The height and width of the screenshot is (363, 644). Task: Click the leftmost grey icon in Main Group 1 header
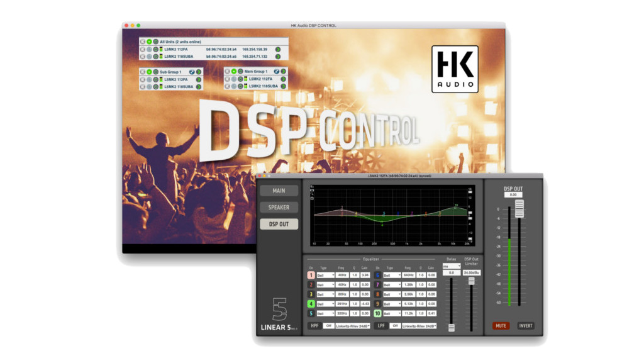(227, 72)
